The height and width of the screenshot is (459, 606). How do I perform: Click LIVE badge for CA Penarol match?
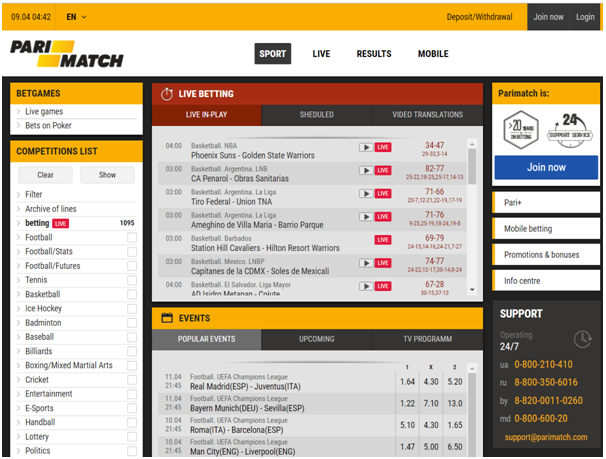pyautogui.click(x=383, y=170)
